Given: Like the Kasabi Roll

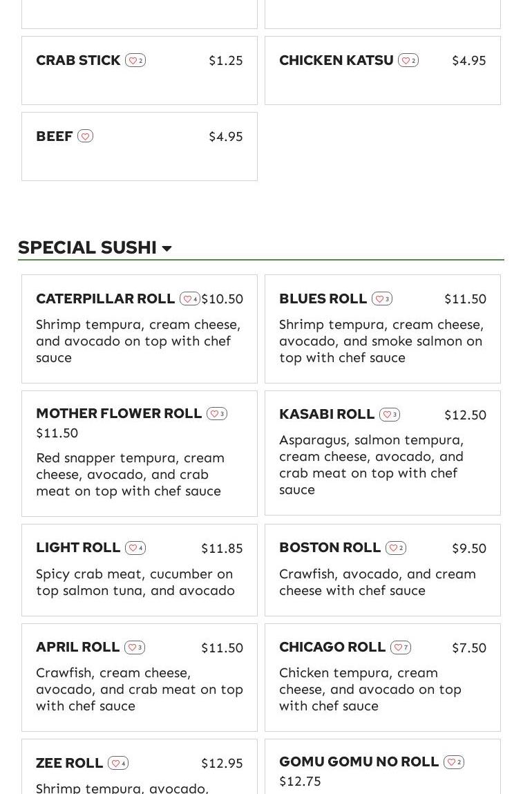Looking at the screenshot, I should tap(389, 415).
